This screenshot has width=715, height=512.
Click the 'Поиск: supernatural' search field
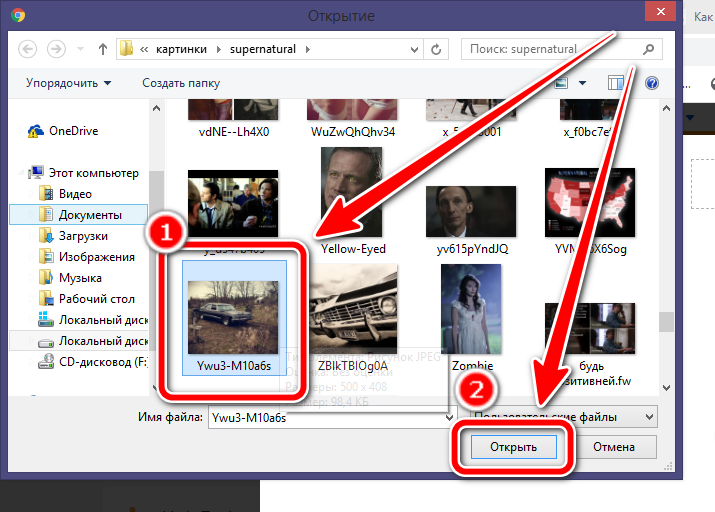[x=561, y=49]
